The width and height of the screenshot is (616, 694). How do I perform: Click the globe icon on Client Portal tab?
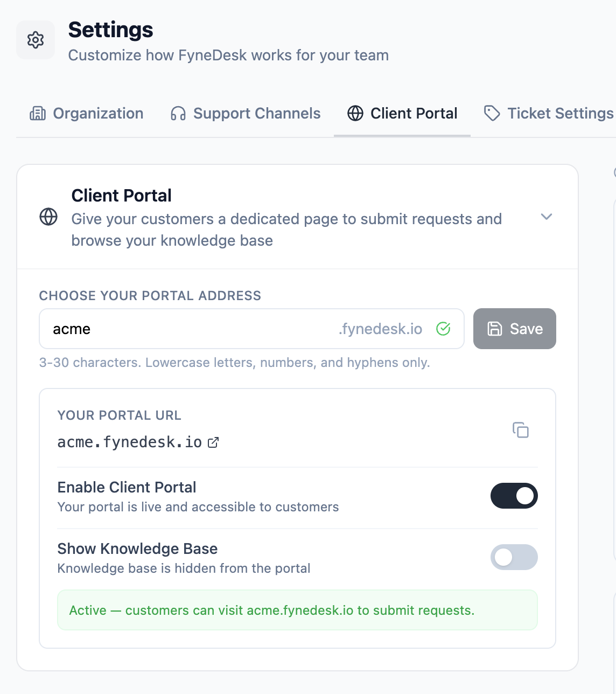355,113
